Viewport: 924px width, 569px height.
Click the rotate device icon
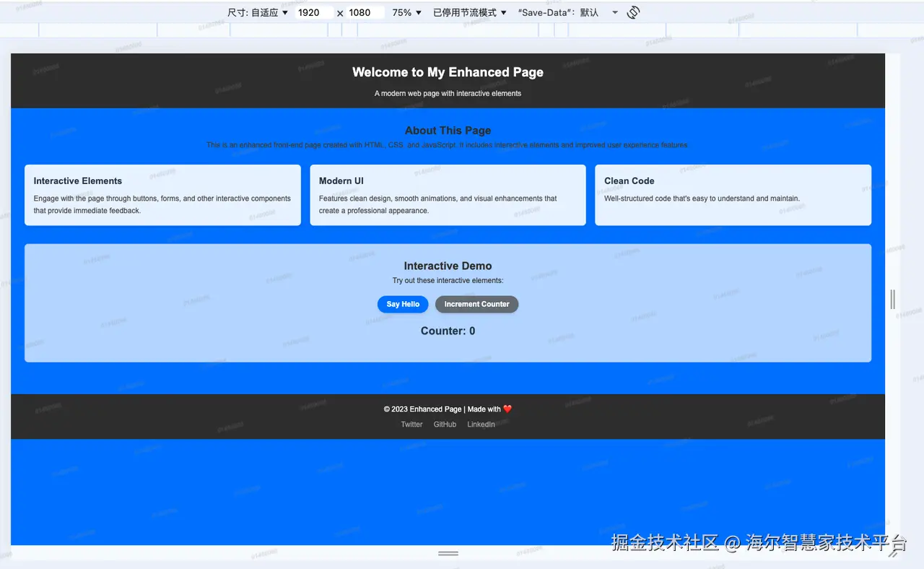click(633, 12)
